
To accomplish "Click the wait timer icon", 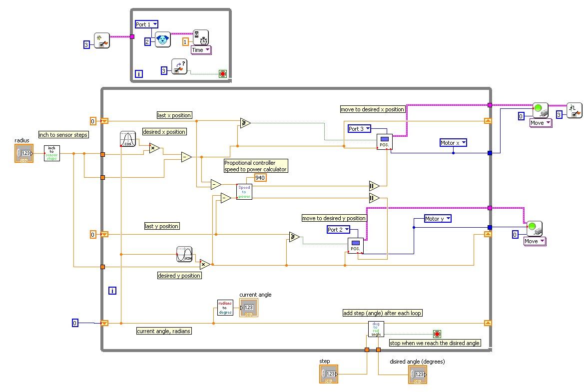I will pos(201,37).
